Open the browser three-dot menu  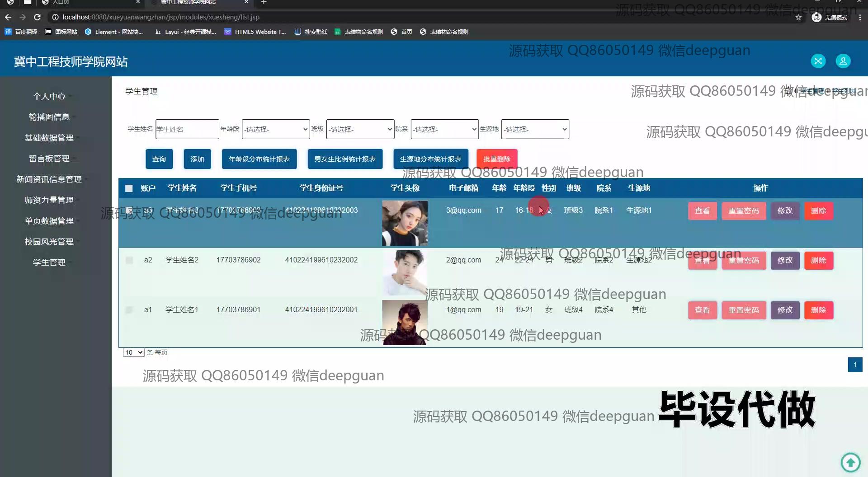[860, 17]
